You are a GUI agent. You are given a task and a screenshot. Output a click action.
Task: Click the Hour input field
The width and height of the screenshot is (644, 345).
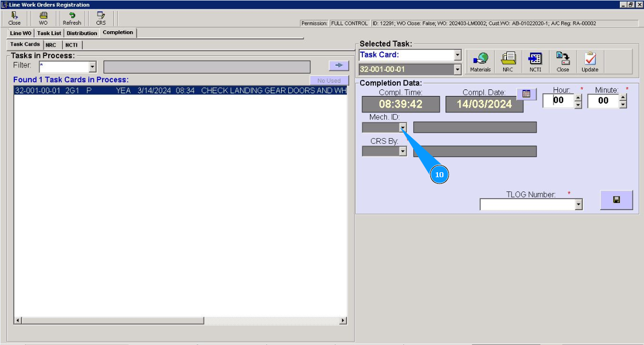[558, 101]
